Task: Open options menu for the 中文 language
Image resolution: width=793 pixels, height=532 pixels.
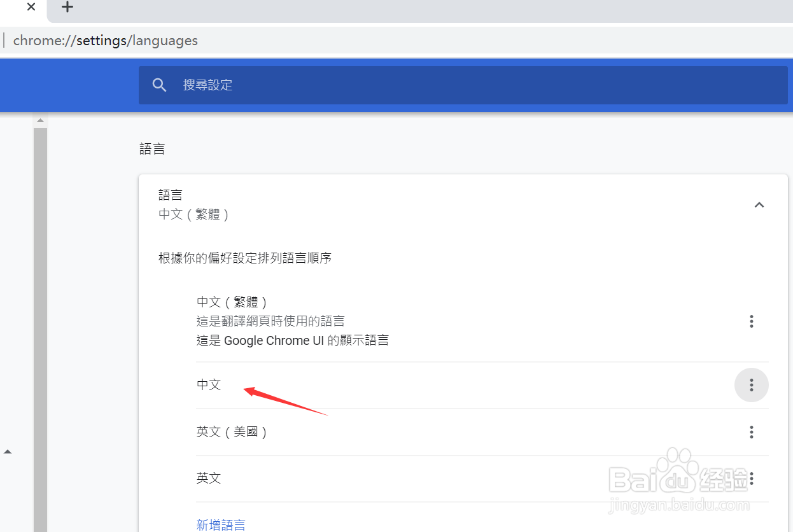Action: [x=752, y=385]
